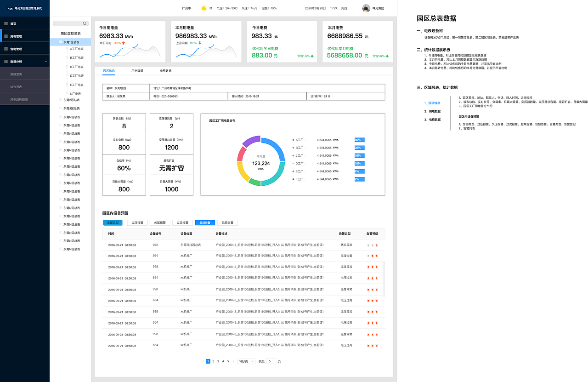Switch to the 电费数据 tab in dashboard
588x382 pixels.
(x=166, y=71)
